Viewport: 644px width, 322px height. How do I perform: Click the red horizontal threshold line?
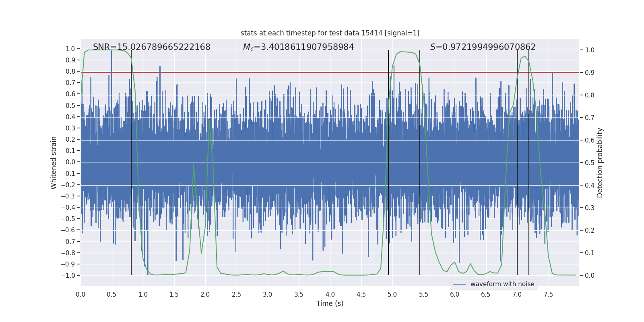click(x=330, y=72)
